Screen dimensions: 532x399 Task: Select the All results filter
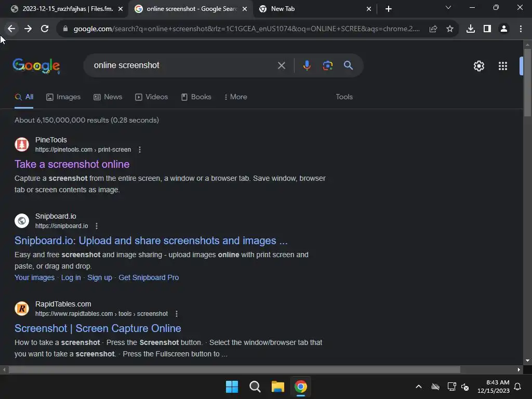point(24,97)
